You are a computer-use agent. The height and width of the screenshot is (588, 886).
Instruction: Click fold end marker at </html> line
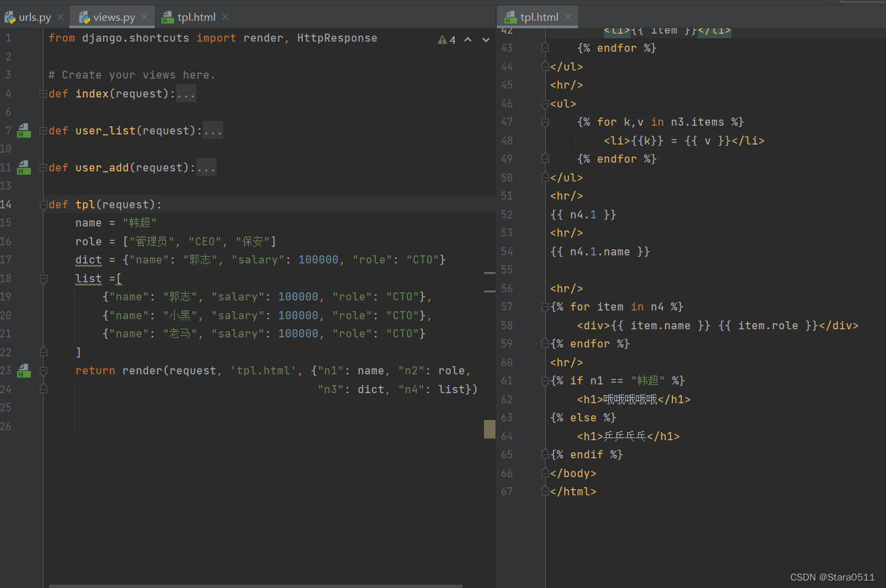[x=546, y=491]
